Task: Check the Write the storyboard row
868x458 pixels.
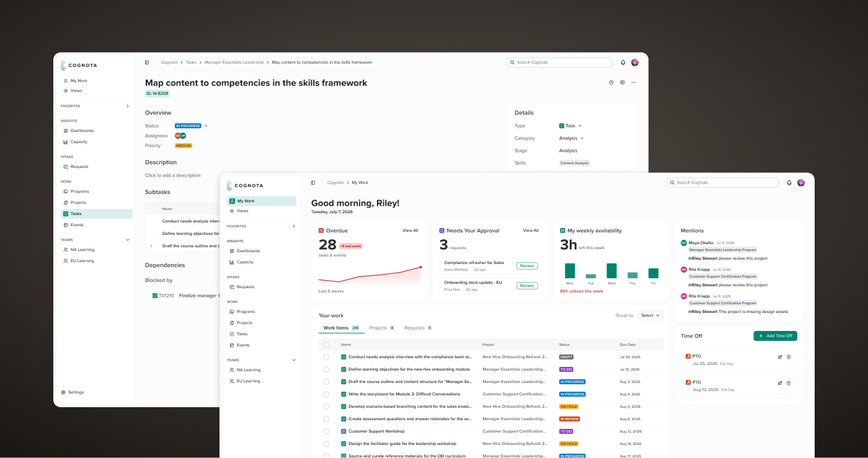Action: (326, 394)
